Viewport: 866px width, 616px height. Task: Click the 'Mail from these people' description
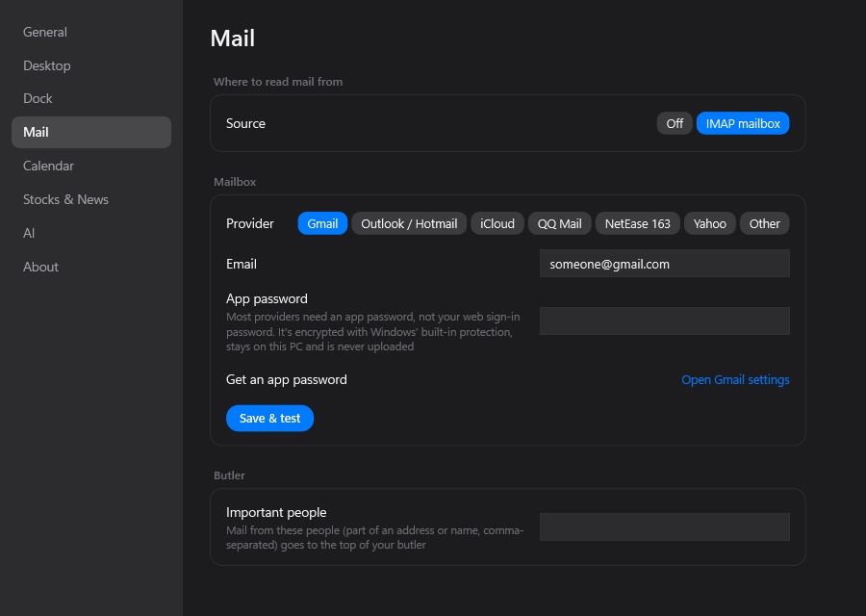click(x=374, y=537)
